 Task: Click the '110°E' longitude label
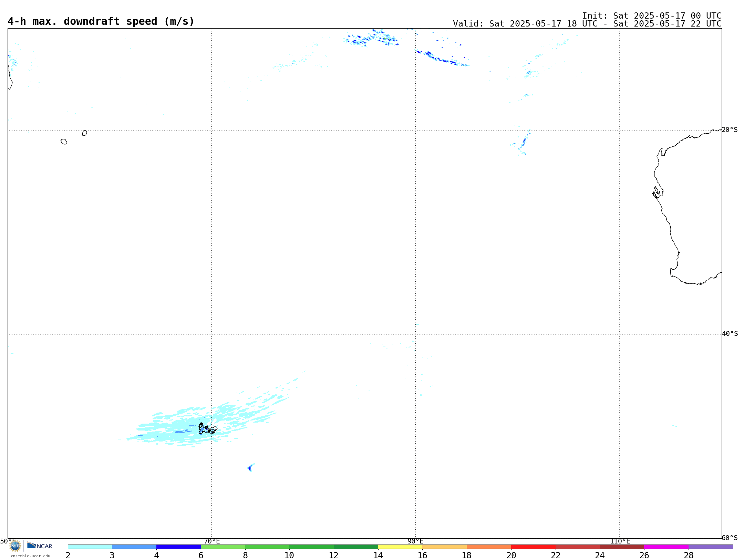[620, 541]
